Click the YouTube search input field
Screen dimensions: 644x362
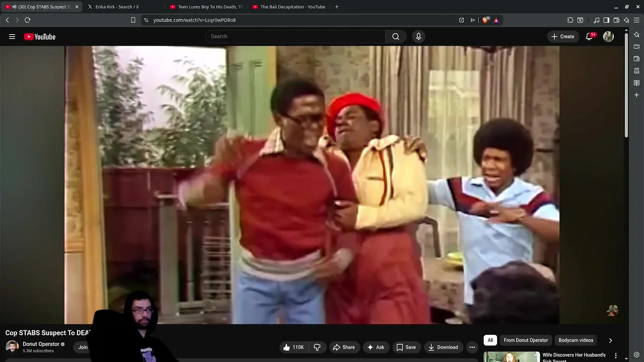pyautogui.click(x=295, y=37)
